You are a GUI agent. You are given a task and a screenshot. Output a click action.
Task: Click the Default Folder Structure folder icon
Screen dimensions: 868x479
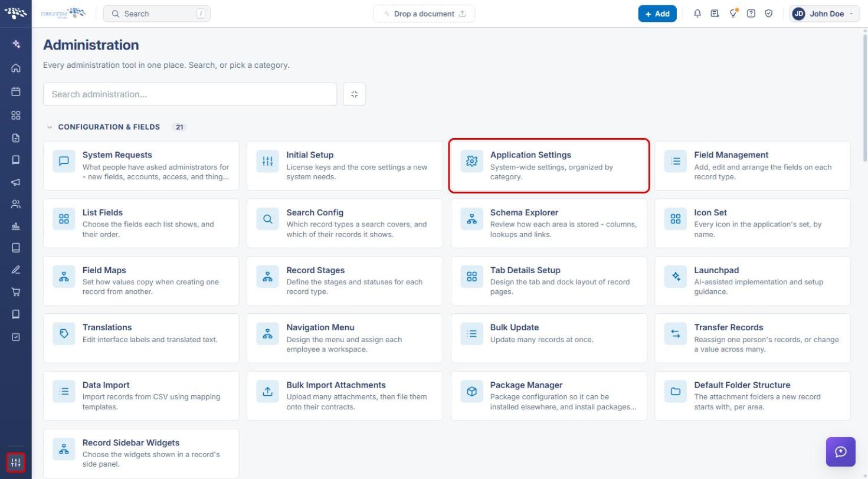(x=676, y=391)
